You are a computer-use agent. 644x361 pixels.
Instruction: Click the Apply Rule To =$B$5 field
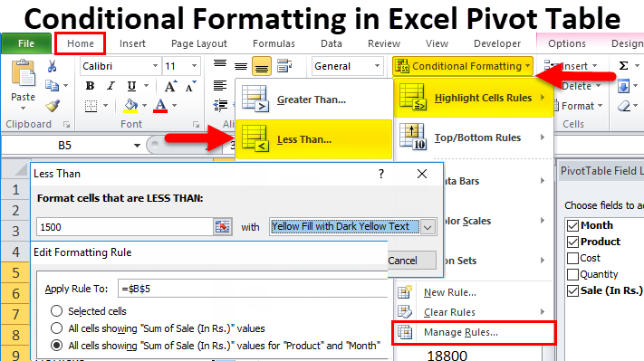tap(253, 289)
